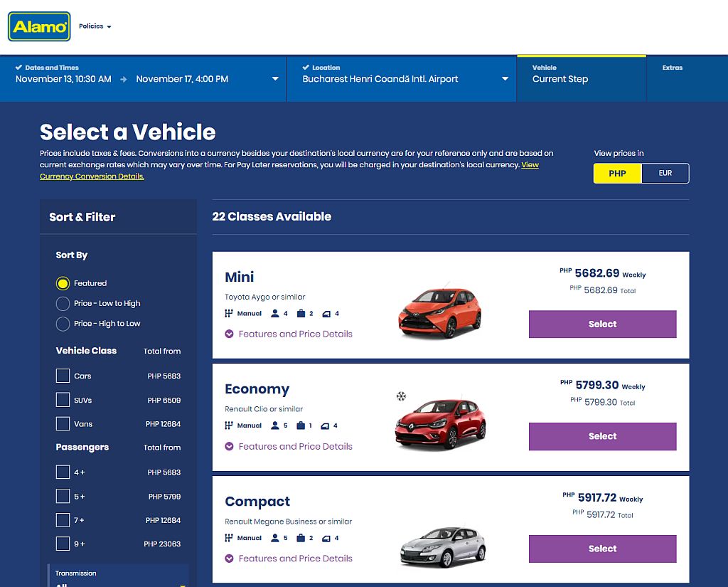Click the November 17, 4:00 PM return date
Screen dimensions: 728x587
(x=182, y=79)
